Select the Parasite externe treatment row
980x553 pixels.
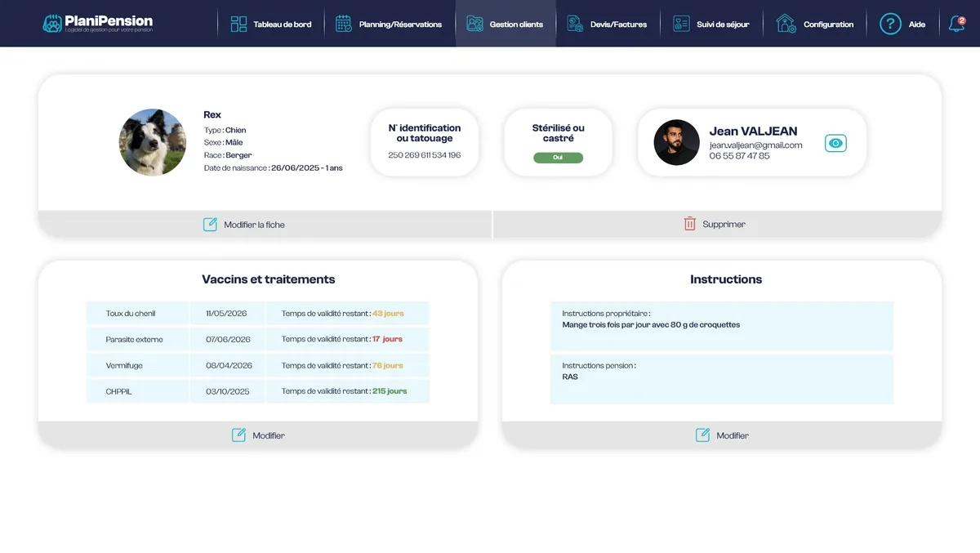click(x=258, y=339)
